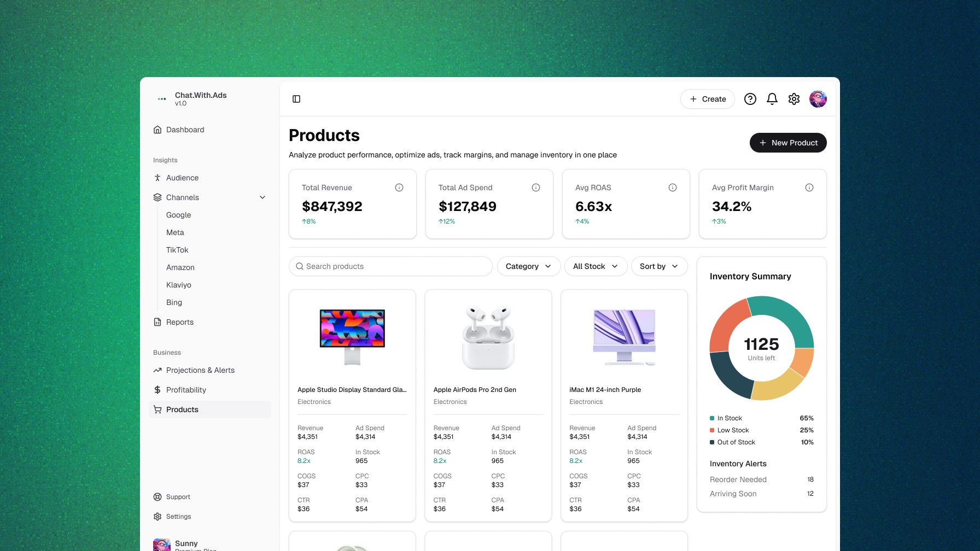
Task: Go to Dashboard in sidebar
Action: (210, 130)
